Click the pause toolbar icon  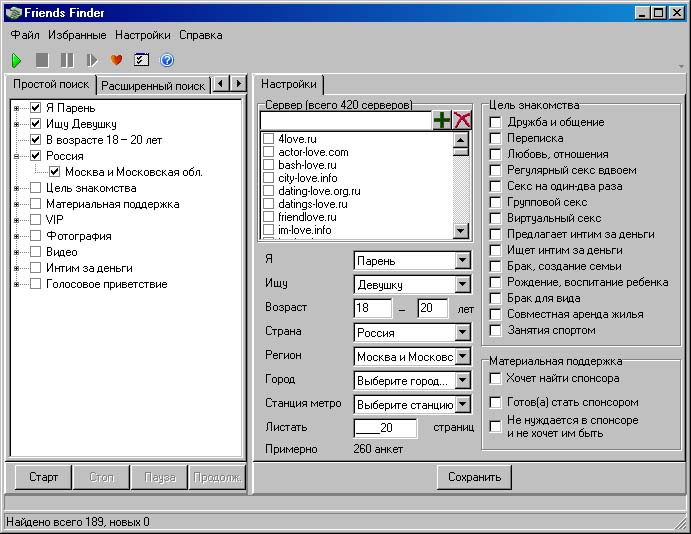[x=67, y=60]
